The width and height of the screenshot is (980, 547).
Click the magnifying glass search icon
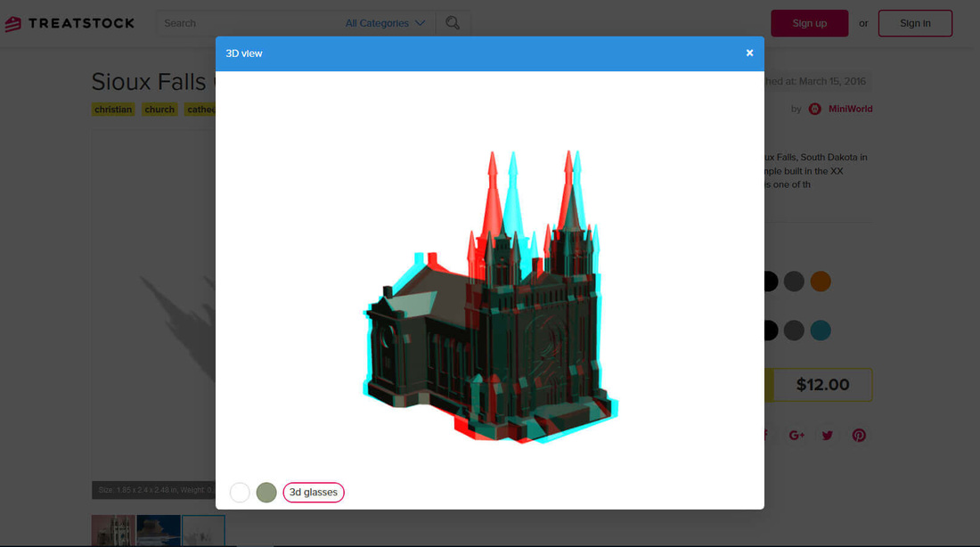[x=453, y=23]
